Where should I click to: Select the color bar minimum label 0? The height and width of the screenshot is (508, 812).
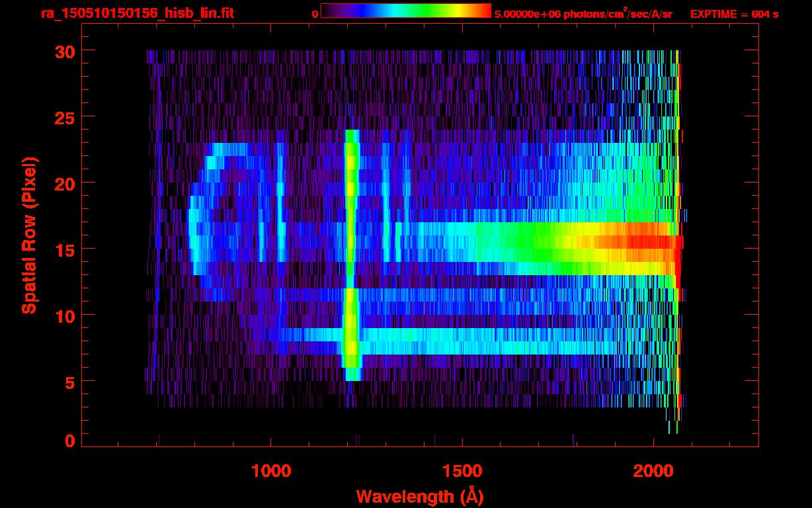tap(315, 14)
